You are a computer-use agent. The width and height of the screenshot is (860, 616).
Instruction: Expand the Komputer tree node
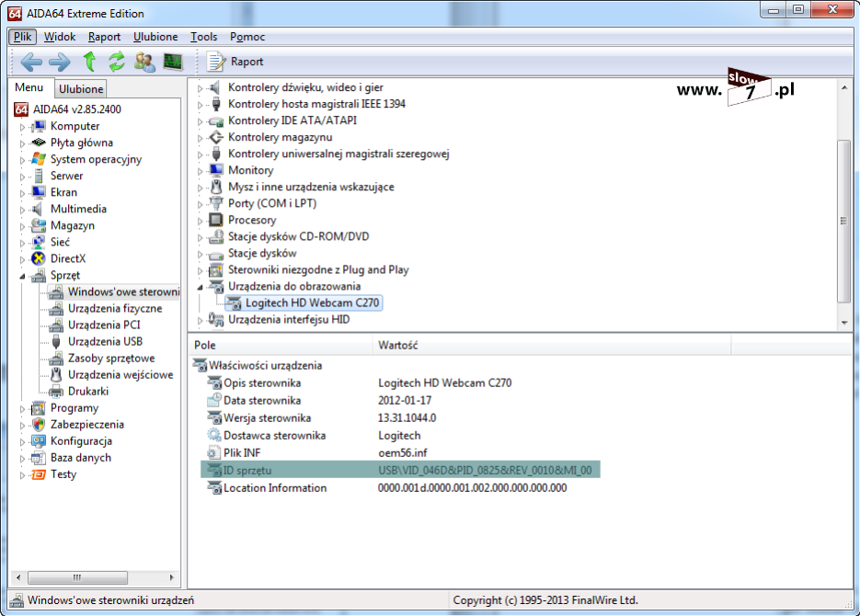point(22,127)
